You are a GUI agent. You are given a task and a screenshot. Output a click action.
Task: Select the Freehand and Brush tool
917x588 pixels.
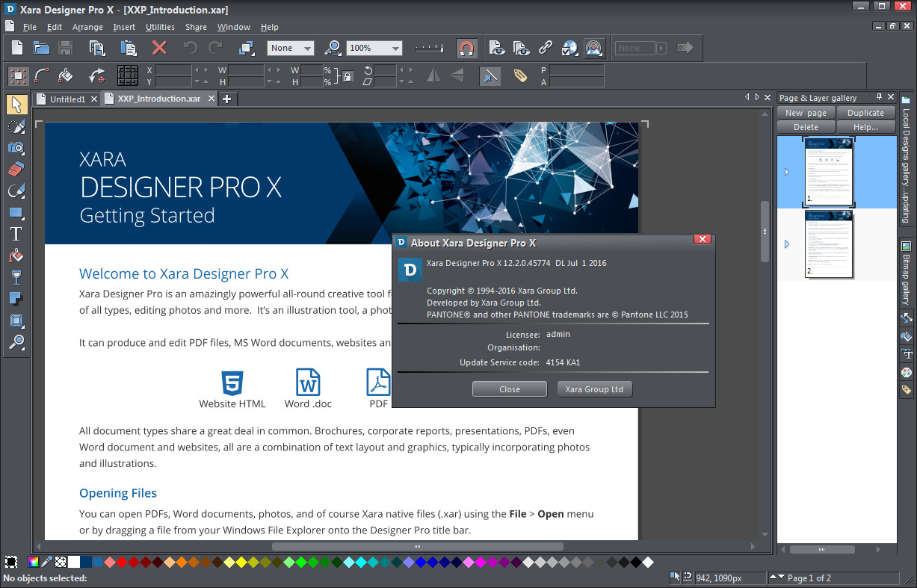tap(16, 126)
